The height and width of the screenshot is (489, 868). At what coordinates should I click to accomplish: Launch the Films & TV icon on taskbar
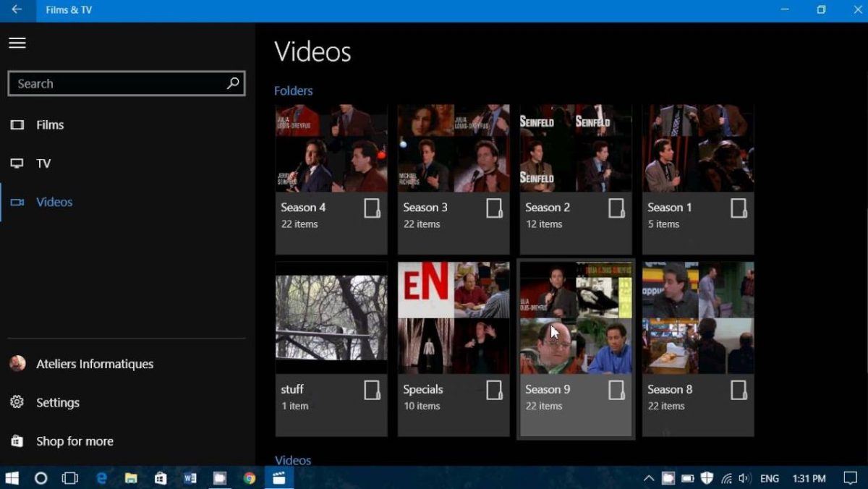(278, 477)
